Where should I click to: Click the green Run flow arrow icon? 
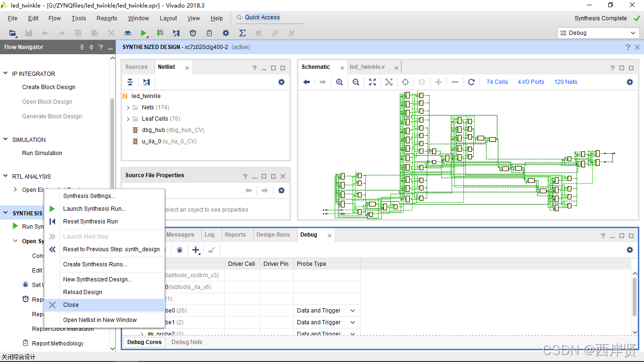click(x=143, y=33)
